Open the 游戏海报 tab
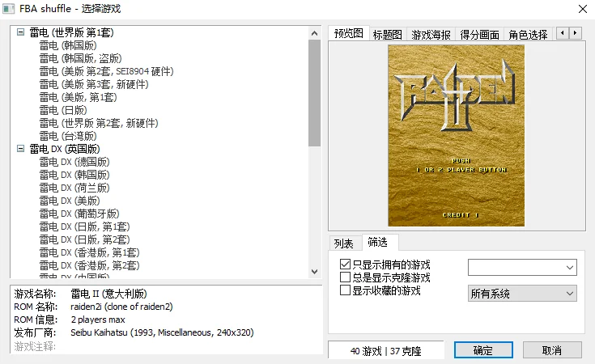The height and width of the screenshot is (364, 595). point(431,35)
